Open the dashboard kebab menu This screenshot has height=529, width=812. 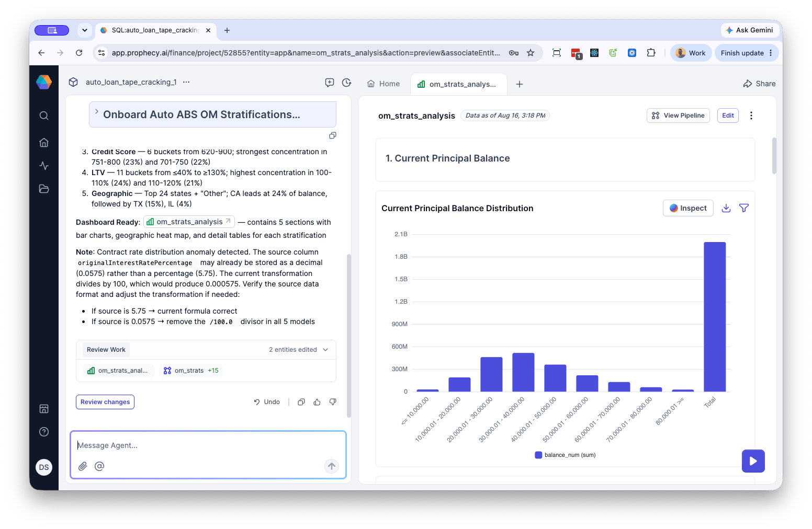tap(751, 116)
